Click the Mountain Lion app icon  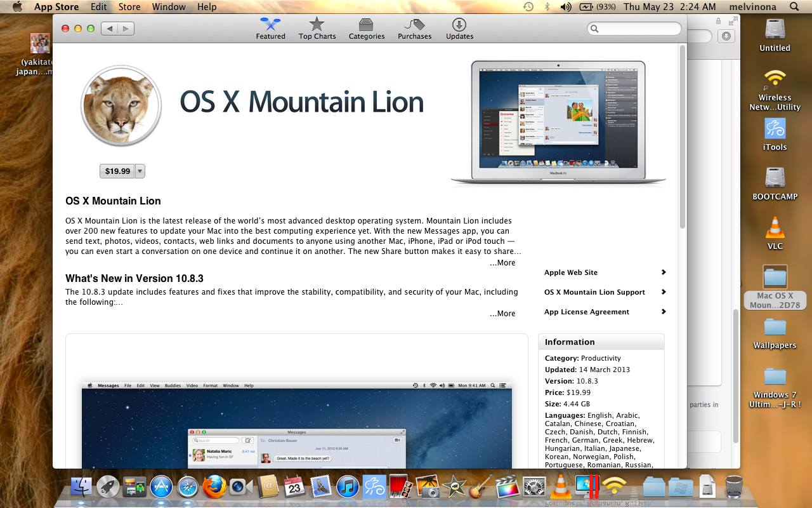pos(121,106)
